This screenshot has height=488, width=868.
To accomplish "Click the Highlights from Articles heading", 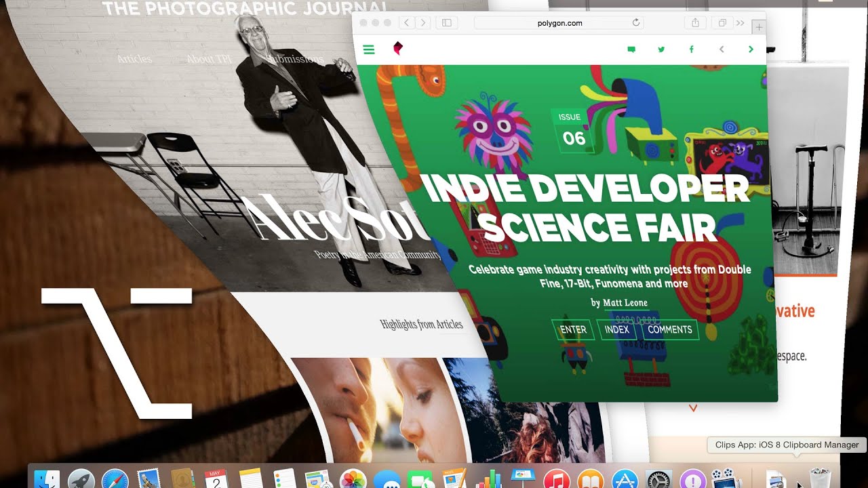I will (421, 325).
